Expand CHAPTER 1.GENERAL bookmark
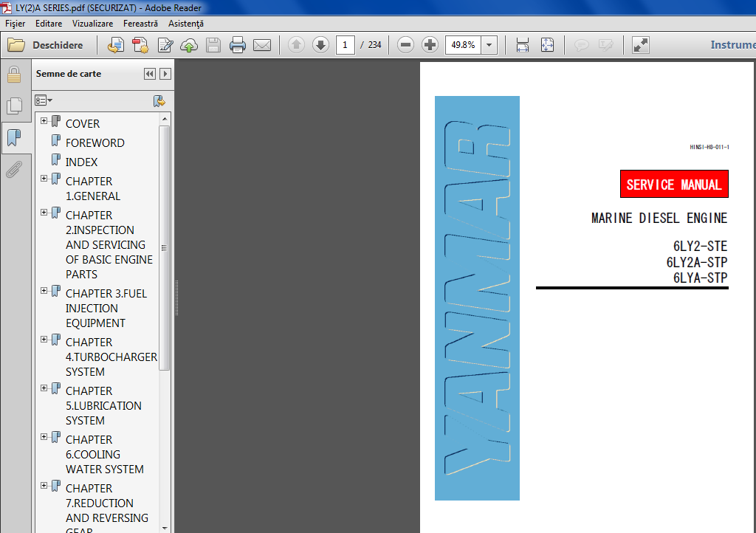 tap(44, 179)
